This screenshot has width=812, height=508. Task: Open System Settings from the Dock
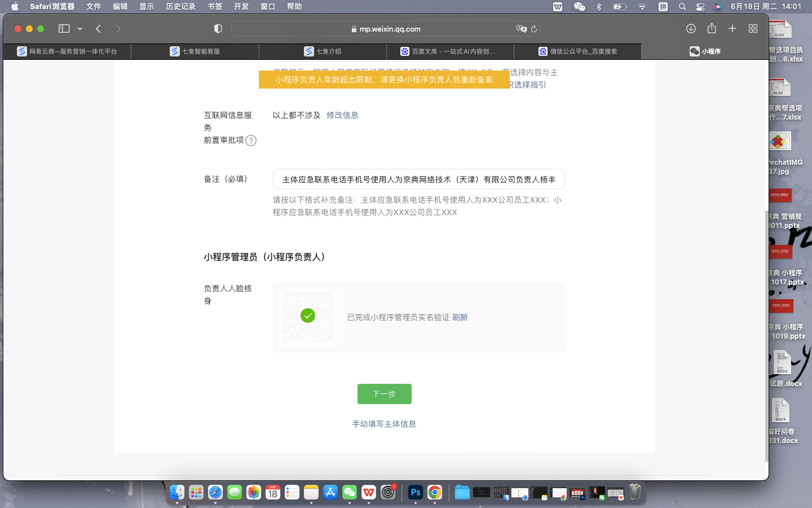(x=388, y=492)
